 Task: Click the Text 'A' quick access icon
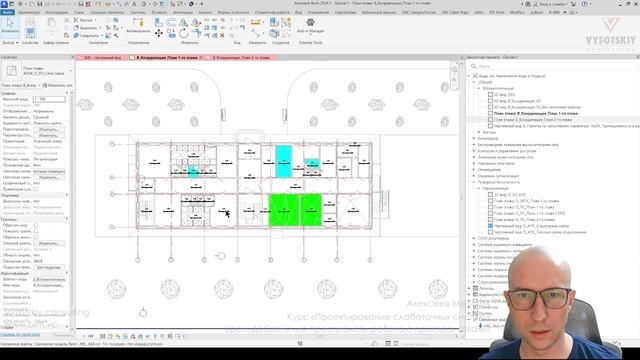pyautogui.click(x=134, y=4)
